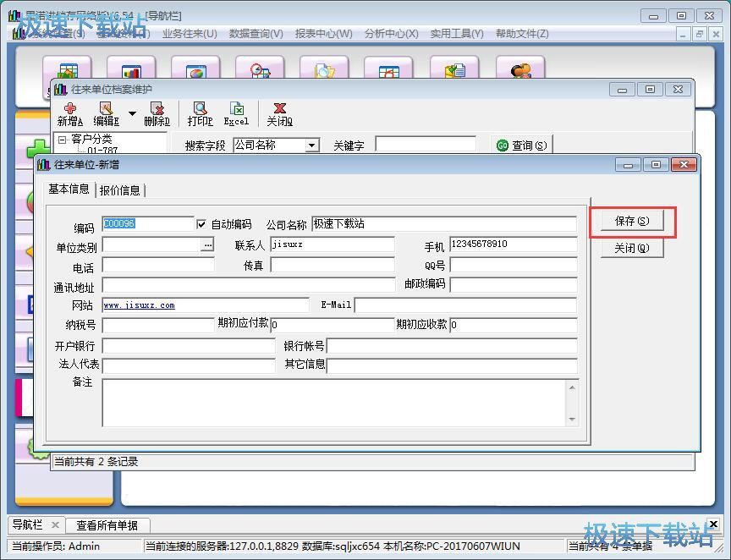Open the 实用工具(Y) menu
The image size is (731, 560).
[456, 34]
